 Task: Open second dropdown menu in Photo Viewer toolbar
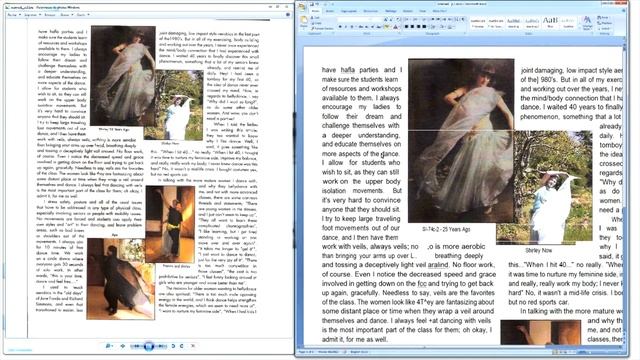click(x=33, y=15)
